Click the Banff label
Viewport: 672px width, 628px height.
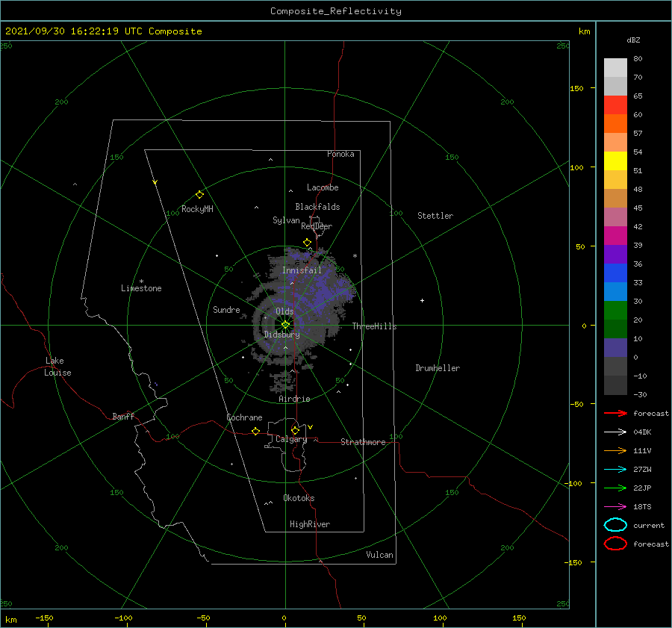tap(123, 416)
